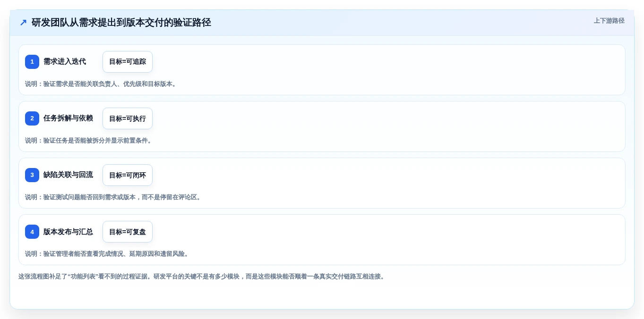644x319 pixels.
Task: Select the title 研发团队从需求提出到版本交付的验证路径
Action: [x=121, y=22]
